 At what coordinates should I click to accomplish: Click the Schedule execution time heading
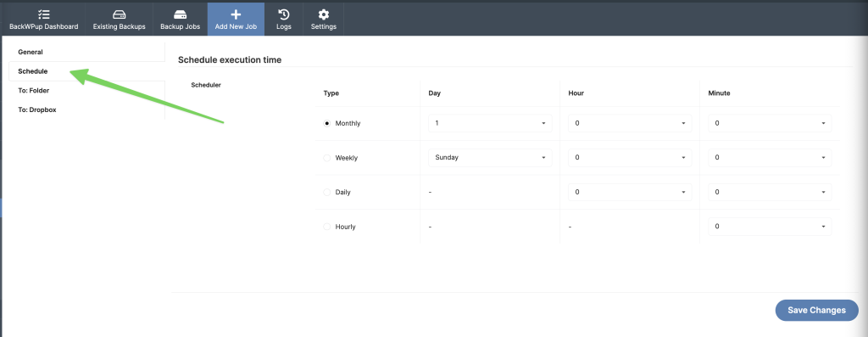(230, 60)
